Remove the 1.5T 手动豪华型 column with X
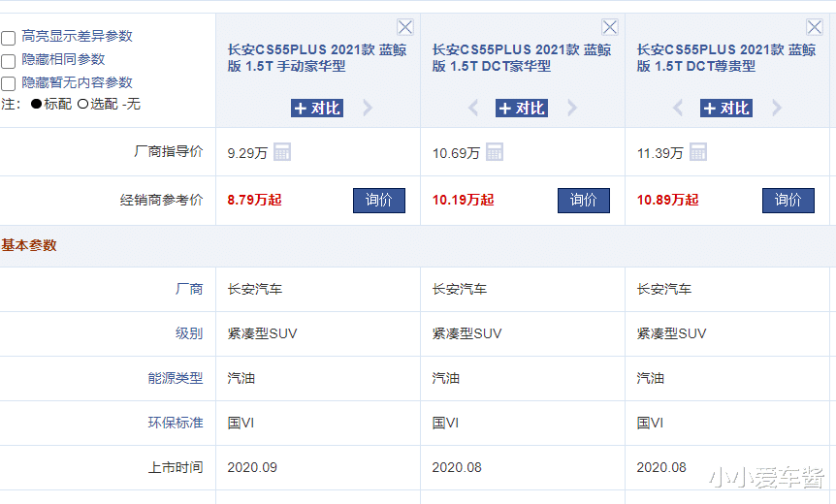 [405, 27]
